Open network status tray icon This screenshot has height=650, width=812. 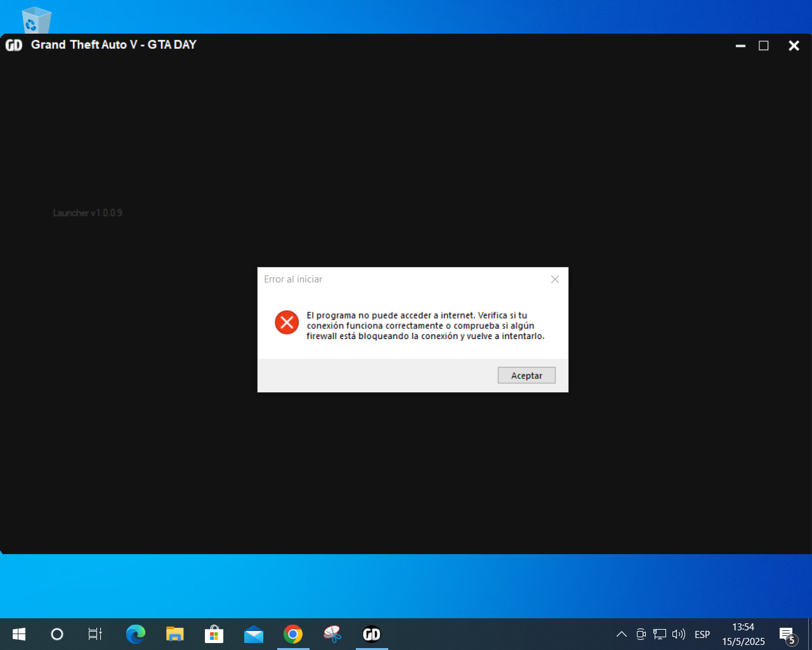pyautogui.click(x=660, y=634)
